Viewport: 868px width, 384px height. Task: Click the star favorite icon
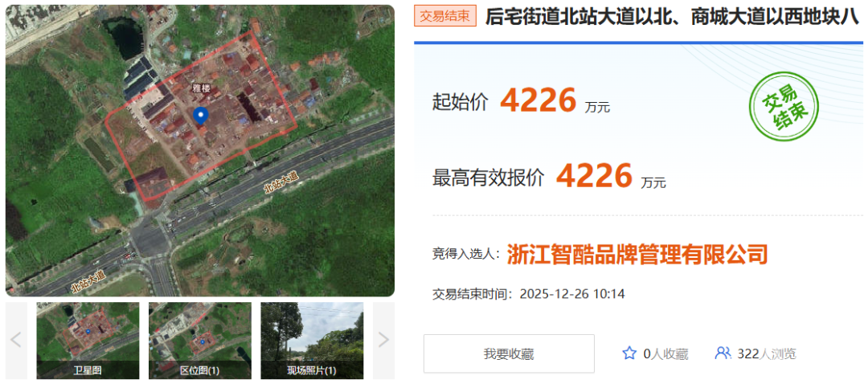pos(629,353)
